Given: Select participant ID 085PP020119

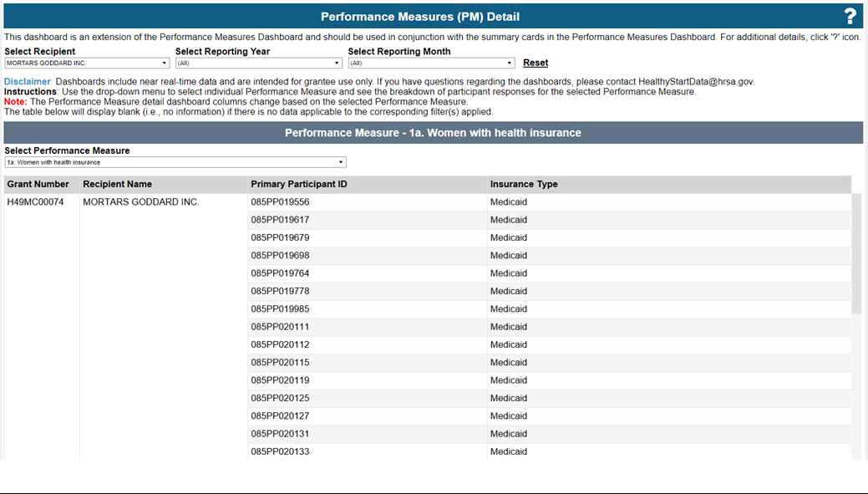Looking at the screenshot, I should [x=280, y=380].
